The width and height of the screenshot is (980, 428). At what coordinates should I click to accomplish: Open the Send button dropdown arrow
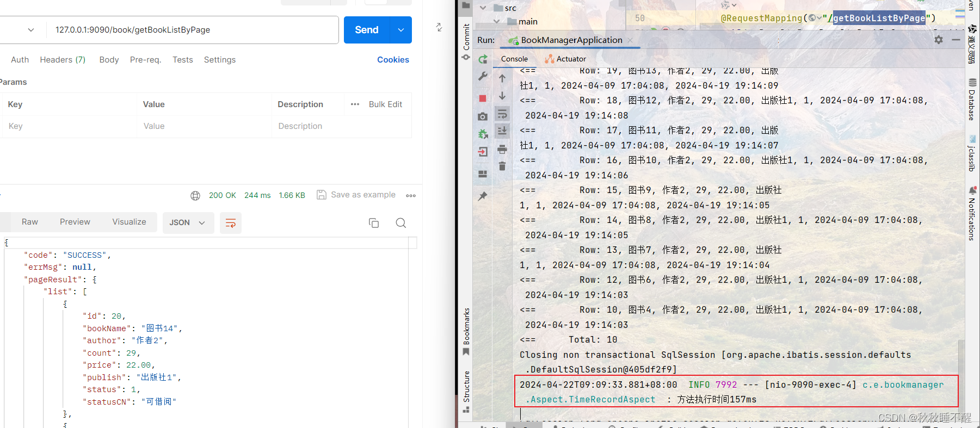(401, 30)
